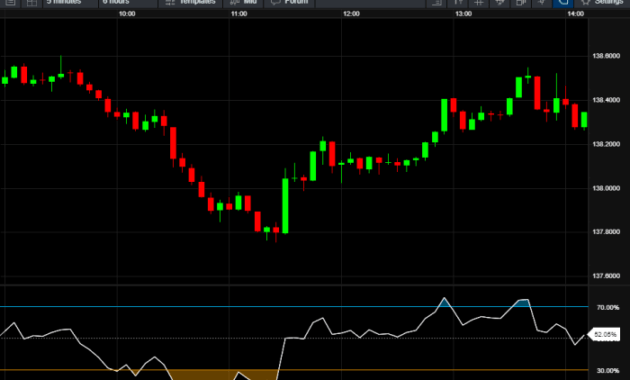Click the 10:00 time axis label
Viewport: 630px width, 380px height.
coord(127,14)
